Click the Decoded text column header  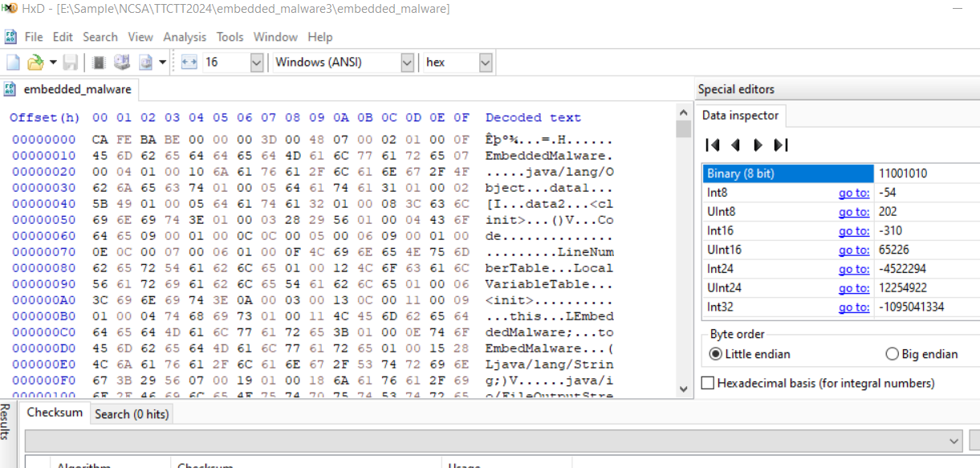tap(533, 118)
